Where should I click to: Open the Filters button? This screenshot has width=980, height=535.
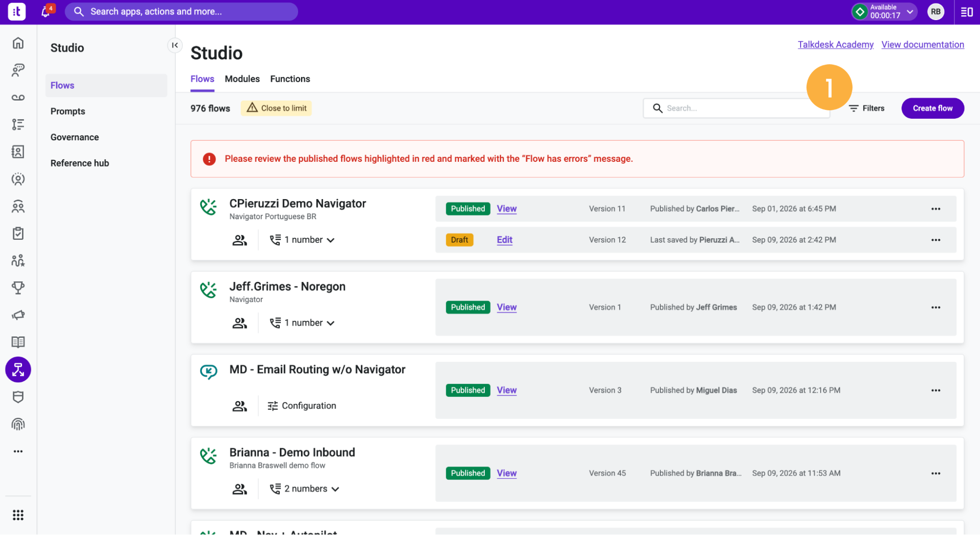click(867, 108)
